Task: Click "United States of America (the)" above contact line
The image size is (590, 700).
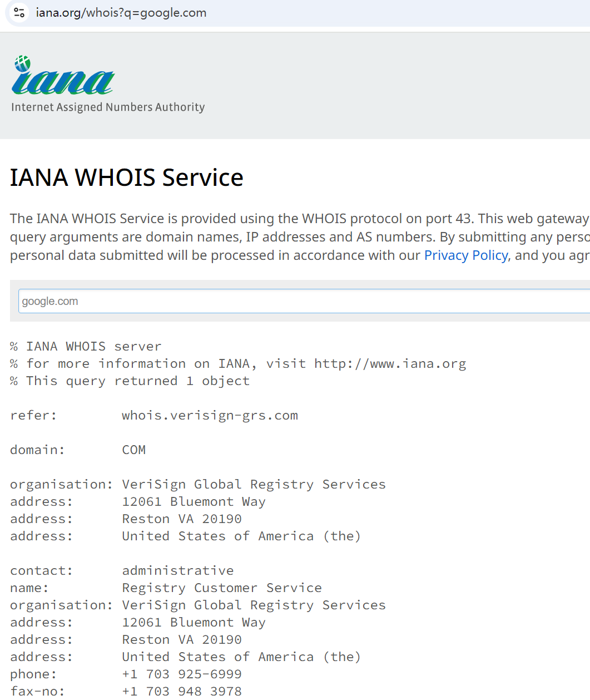Action: 241,536
